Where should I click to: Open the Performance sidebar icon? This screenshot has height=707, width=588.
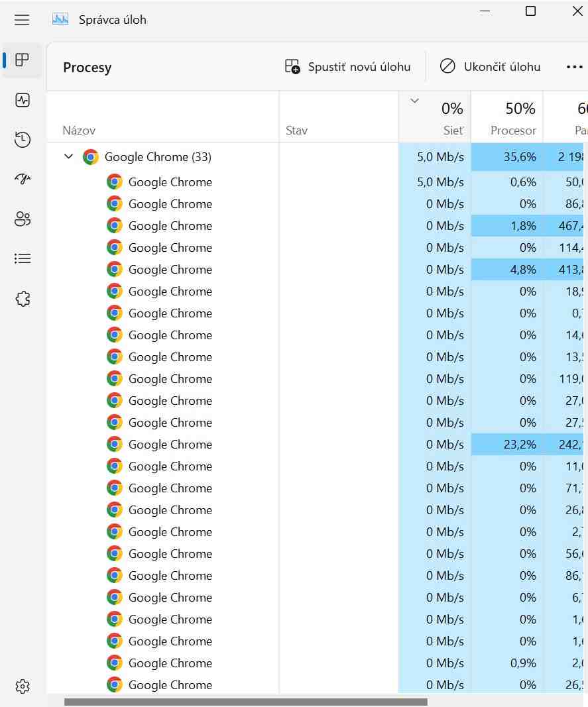22,100
